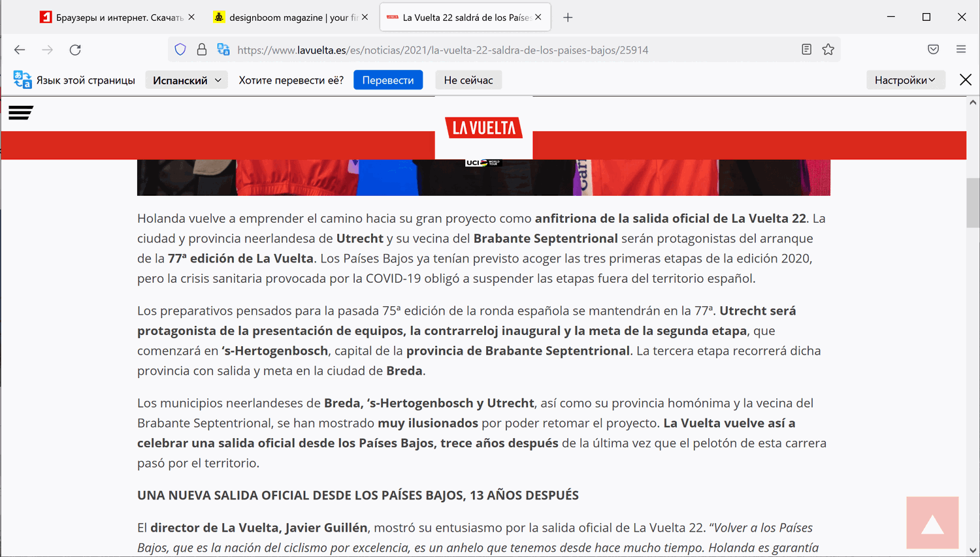
Task: Click bold text 'muy ilusionados'
Action: (x=428, y=423)
